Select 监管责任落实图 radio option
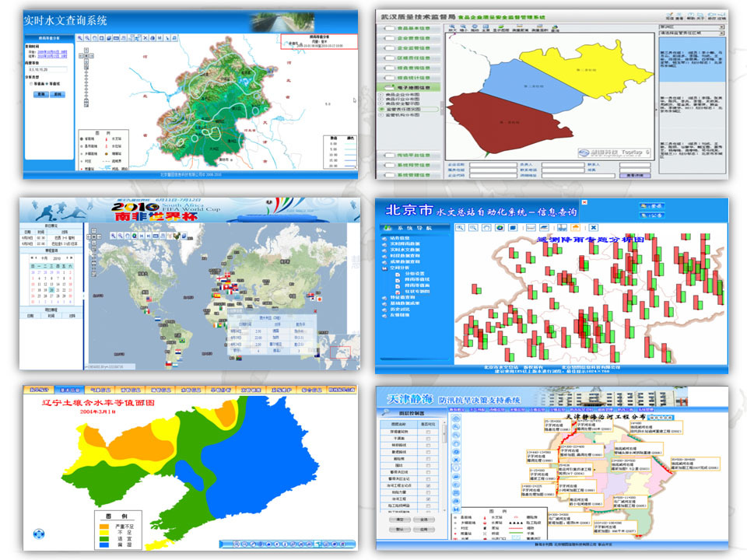 381,109
